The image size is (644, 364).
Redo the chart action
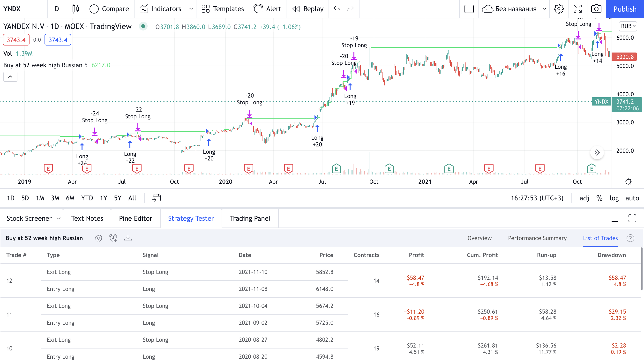pos(351,9)
